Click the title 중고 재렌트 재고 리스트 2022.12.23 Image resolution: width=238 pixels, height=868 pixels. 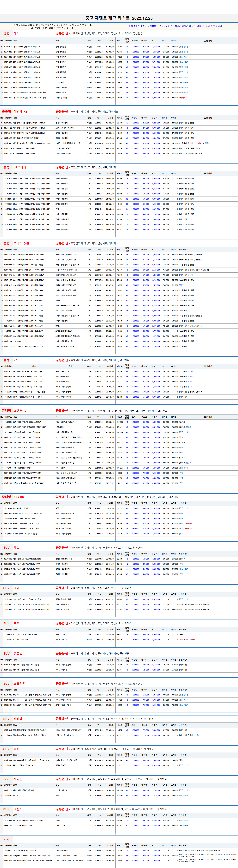tap(119, 18)
